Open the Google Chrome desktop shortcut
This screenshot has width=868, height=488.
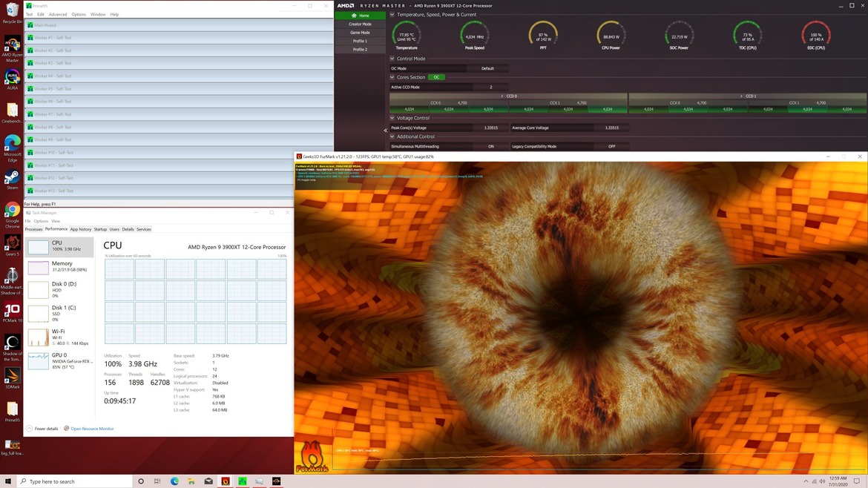(x=12, y=214)
